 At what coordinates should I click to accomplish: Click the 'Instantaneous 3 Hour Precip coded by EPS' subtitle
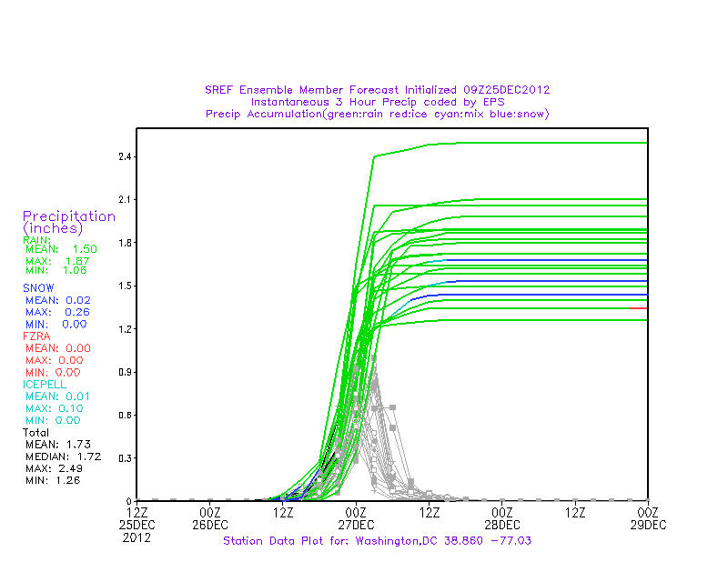click(378, 102)
